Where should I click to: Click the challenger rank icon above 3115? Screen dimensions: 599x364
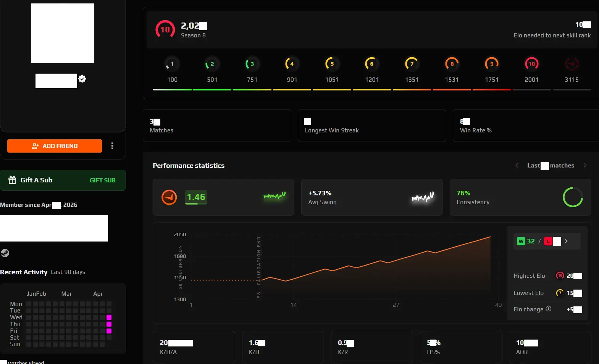(x=572, y=64)
